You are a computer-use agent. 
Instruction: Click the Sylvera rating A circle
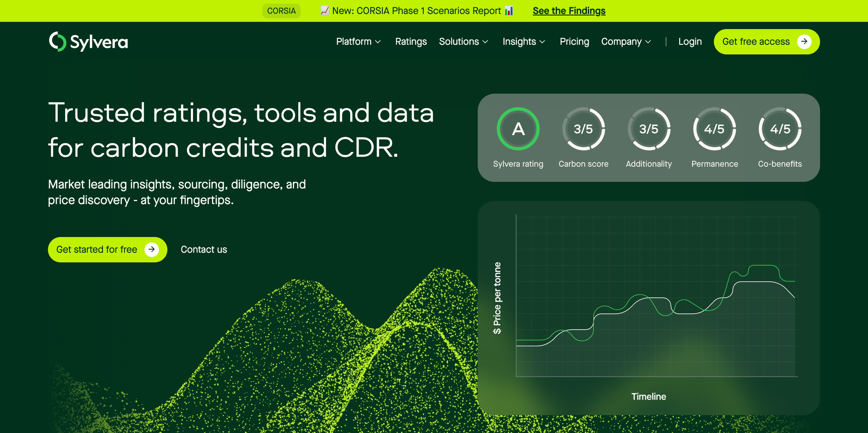click(518, 129)
